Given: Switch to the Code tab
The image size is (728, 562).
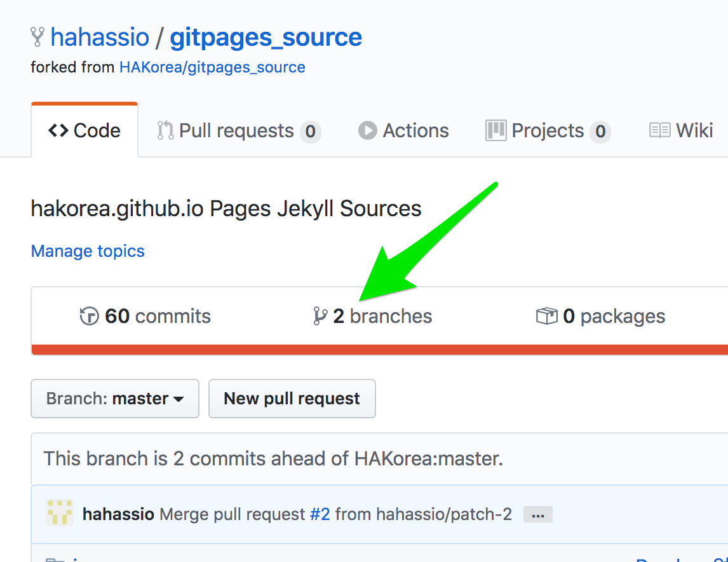Looking at the screenshot, I should (x=84, y=130).
